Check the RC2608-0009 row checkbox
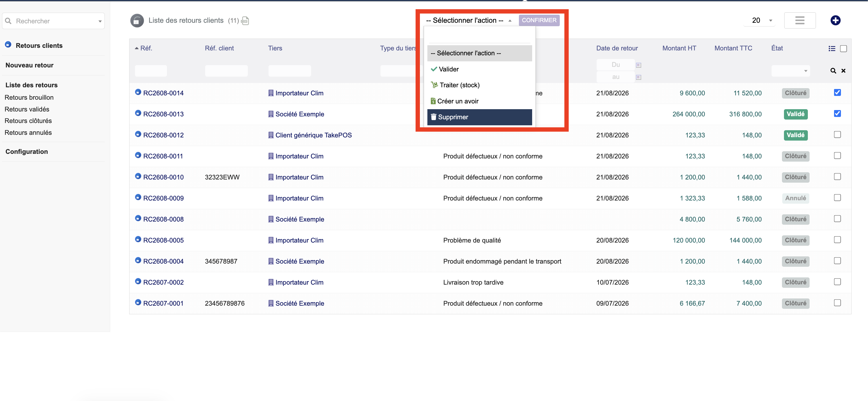868x401 pixels. point(837,198)
